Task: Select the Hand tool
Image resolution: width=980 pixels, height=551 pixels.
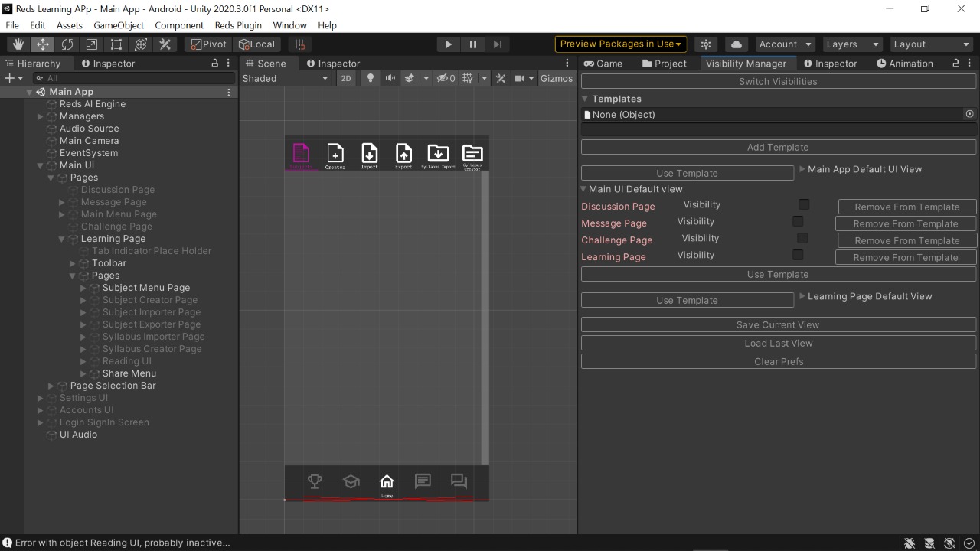Action: tap(18, 44)
